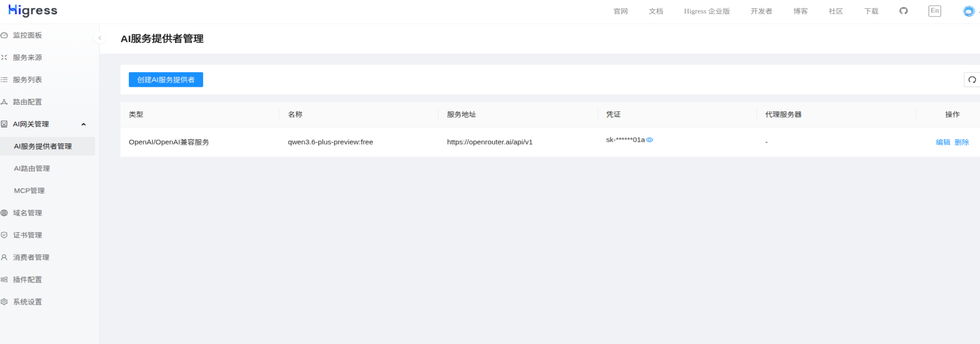Open the 文档 link in top navigation
980x344 pixels.
[656, 11]
